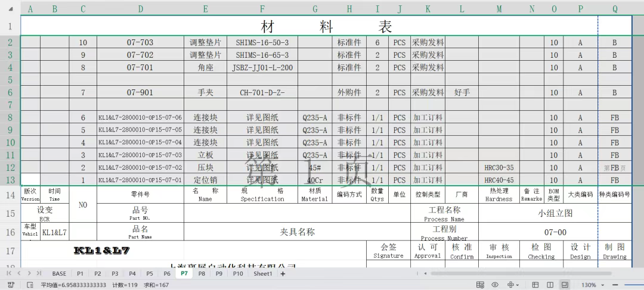Click the 压块 name cell

point(205,168)
